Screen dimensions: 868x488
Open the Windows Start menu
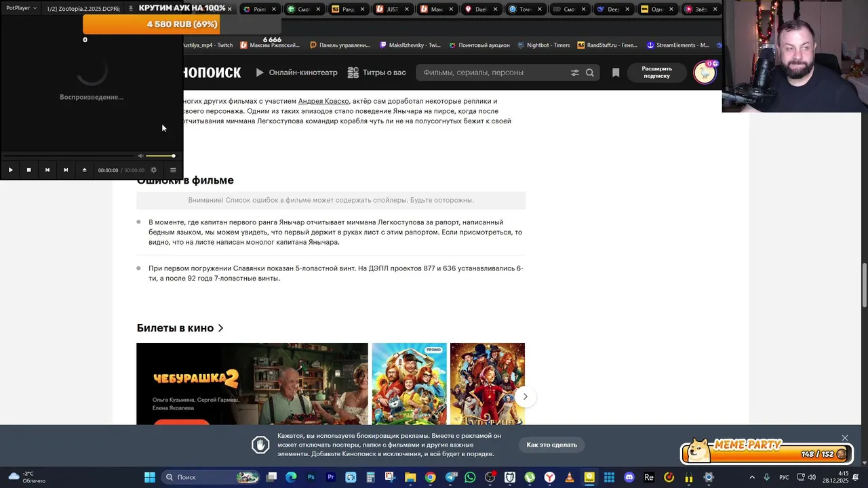(x=150, y=477)
